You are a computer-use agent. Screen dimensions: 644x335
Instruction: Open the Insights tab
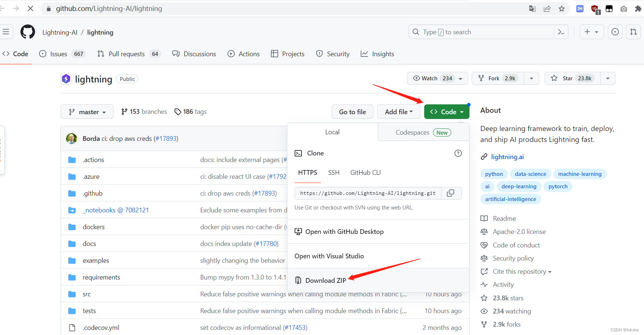tap(377, 54)
